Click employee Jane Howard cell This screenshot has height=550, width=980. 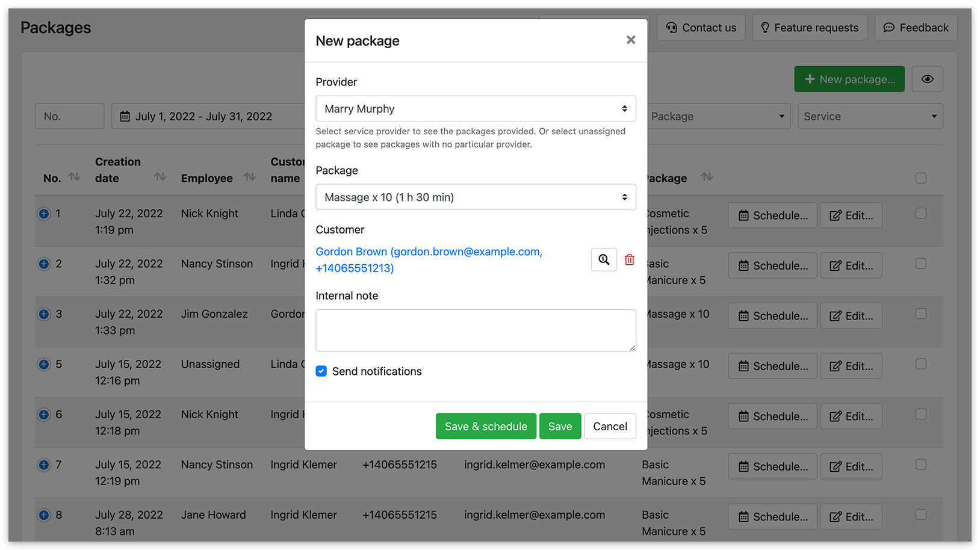214,515
